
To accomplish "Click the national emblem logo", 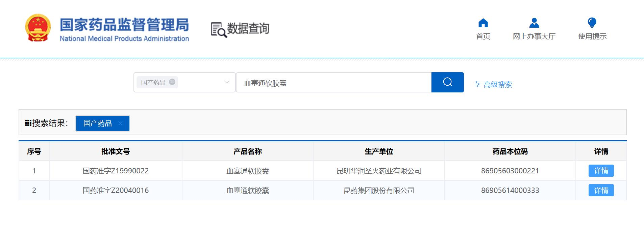I will (x=38, y=28).
